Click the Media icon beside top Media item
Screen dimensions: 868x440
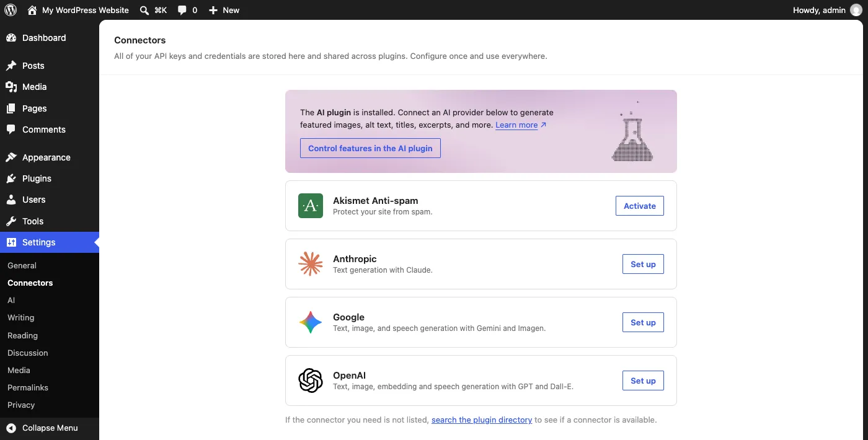(11, 87)
